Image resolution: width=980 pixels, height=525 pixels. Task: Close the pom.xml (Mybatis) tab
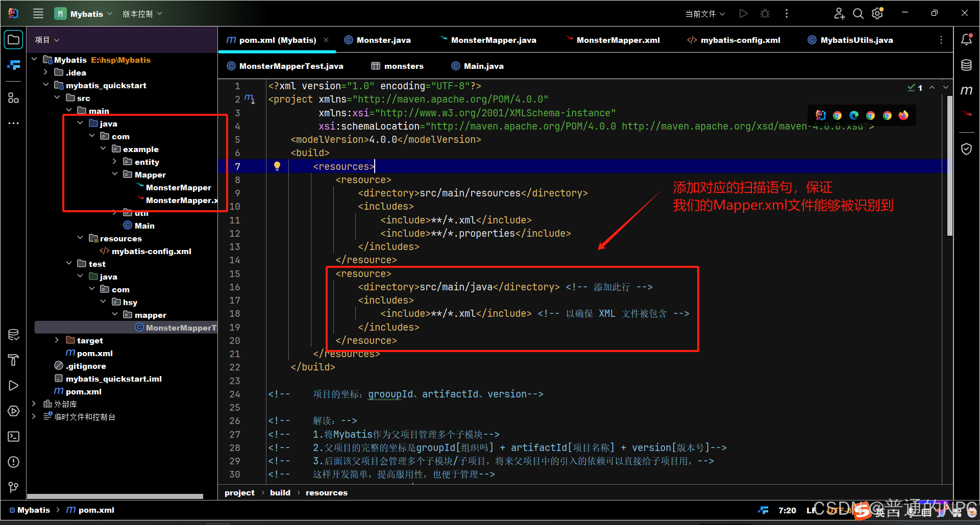[326, 40]
